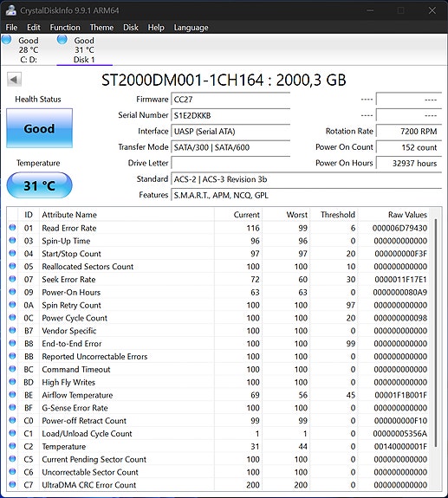Click the Transfer Mode field
The width and height of the screenshot is (448, 498).
(230, 147)
